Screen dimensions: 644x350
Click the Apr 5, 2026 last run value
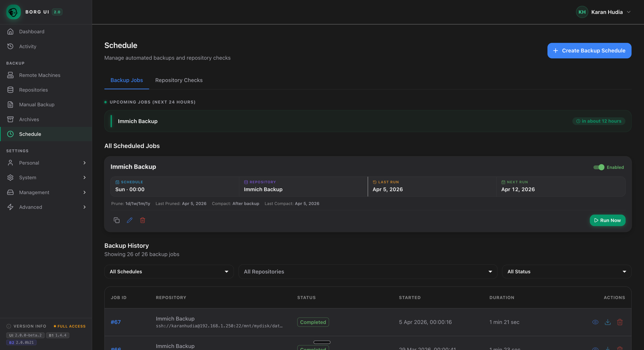(388, 189)
